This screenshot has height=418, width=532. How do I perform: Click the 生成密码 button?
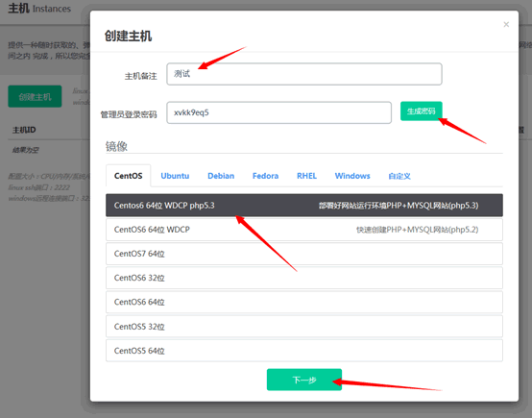pyautogui.click(x=421, y=111)
